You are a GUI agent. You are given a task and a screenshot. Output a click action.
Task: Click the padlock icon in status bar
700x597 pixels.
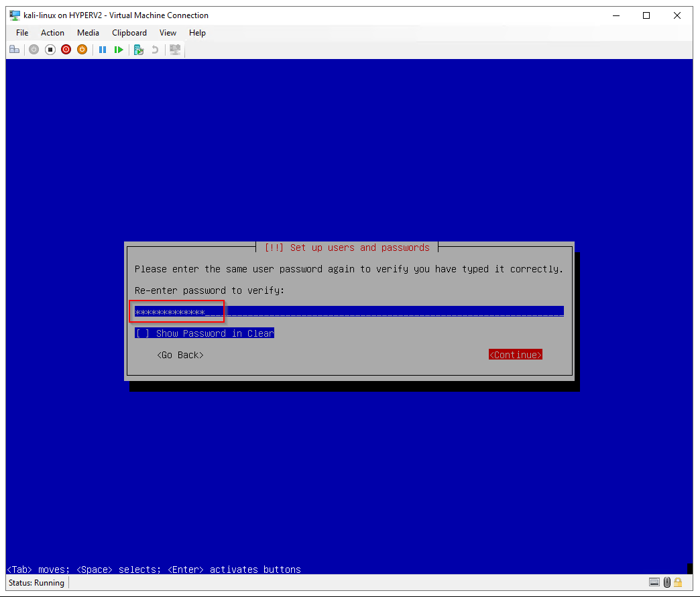(678, 582)
